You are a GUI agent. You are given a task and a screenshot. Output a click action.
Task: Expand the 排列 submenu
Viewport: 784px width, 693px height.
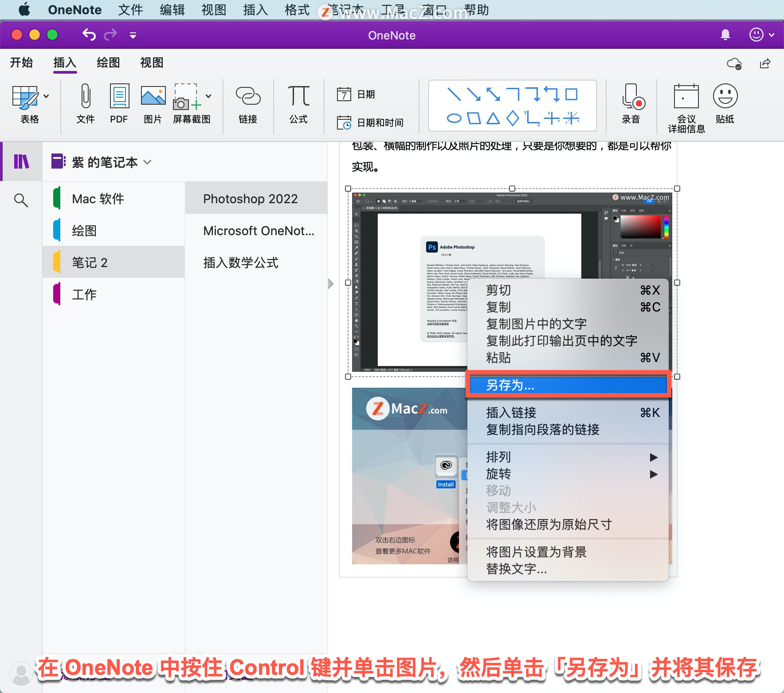568,457
